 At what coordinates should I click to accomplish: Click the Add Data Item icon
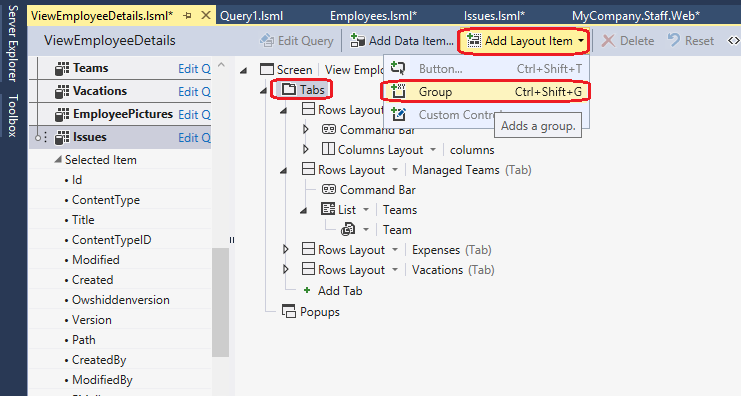(357, 41)
